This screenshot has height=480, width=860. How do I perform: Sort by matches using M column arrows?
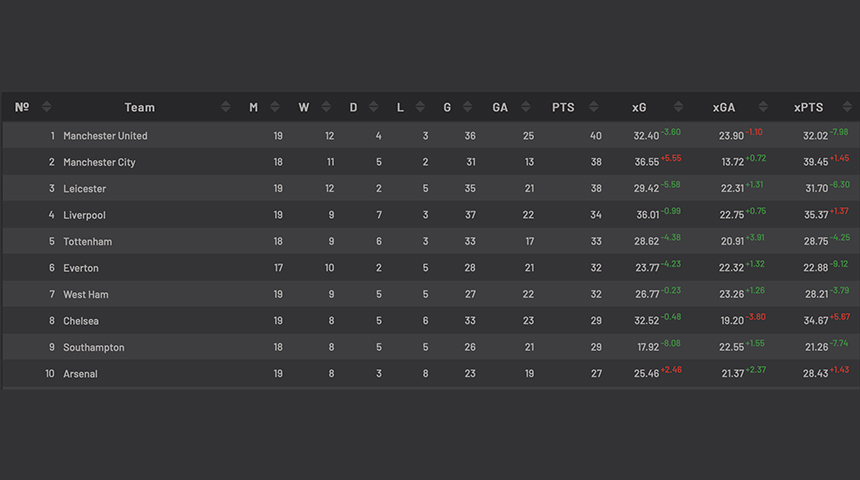pyautogui.click(x=275, y=106)
